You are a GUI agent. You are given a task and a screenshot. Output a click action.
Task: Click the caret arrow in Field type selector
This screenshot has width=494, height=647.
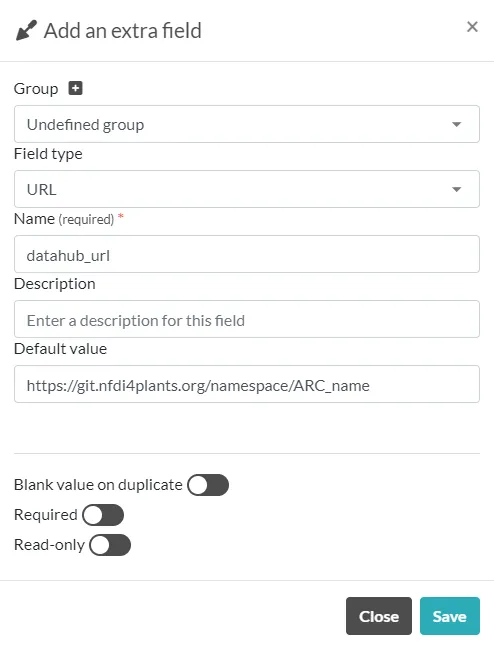coord(456,189)
